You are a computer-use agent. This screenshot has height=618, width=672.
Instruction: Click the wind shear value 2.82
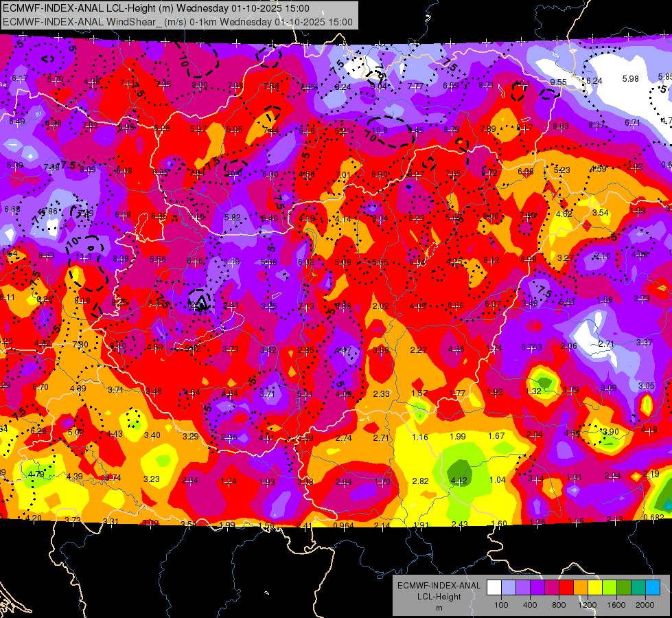click(420, 481)
